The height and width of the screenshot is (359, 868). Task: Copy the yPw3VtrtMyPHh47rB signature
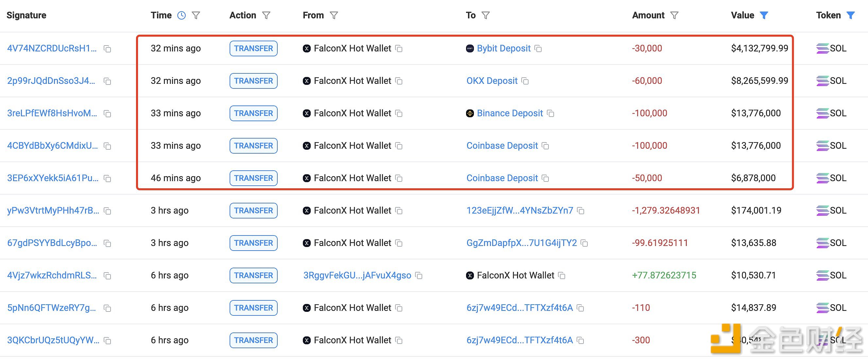click(x=108, y=211)
